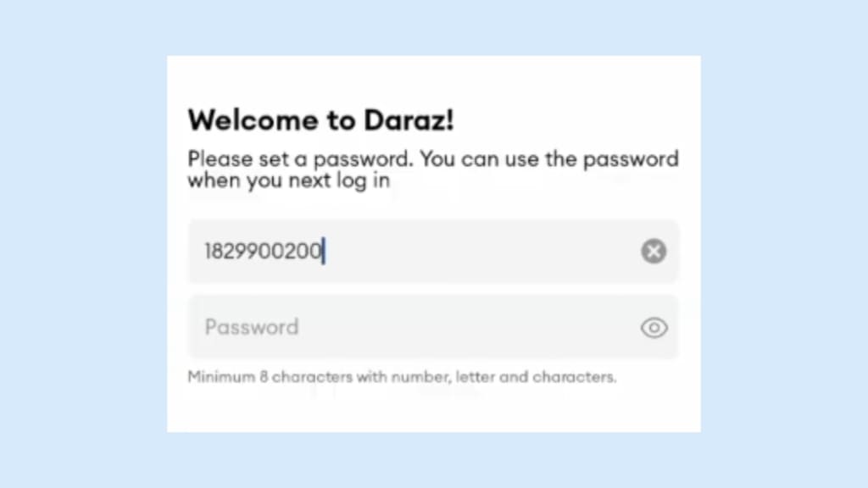This screenshot has width=868, height=488.
Task: Click the password requirements hint text
Action: [x=401, y=376]
